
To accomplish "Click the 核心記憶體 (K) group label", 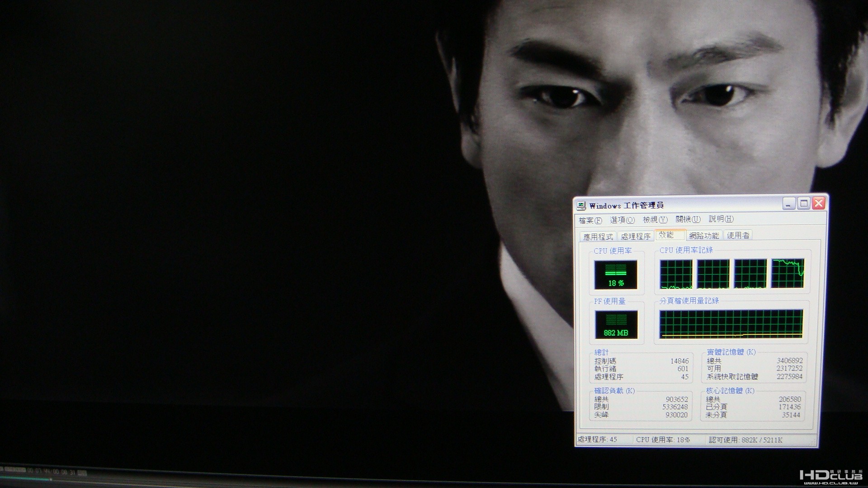I will (x=730, y=391).
